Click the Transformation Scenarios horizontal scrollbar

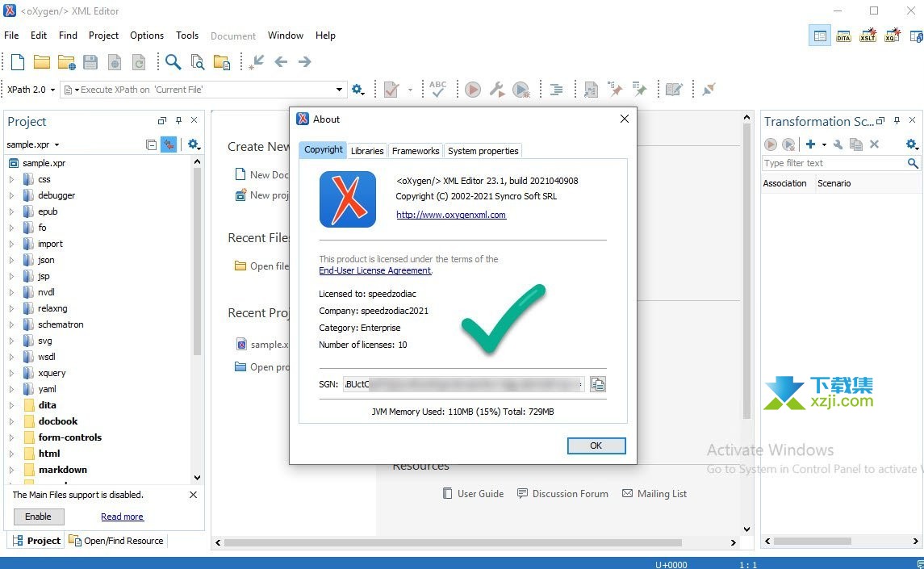(x=813, y=542)
